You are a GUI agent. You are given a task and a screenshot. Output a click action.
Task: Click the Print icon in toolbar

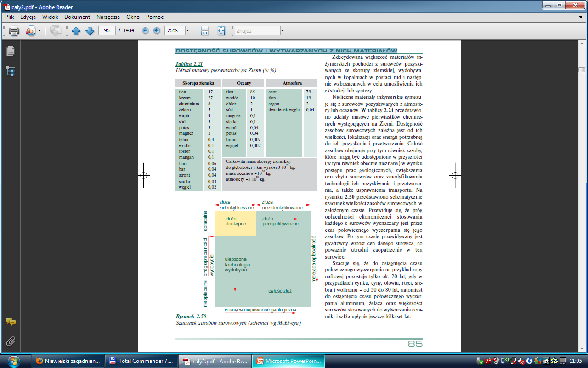[14, 31]
